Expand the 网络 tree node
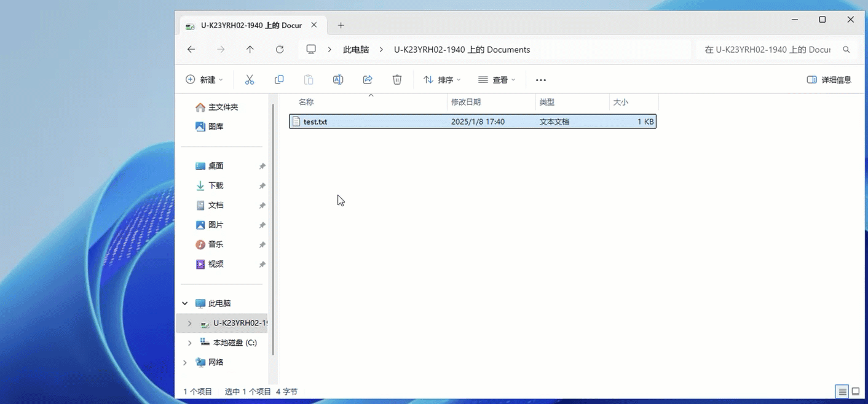 point(185,362)
